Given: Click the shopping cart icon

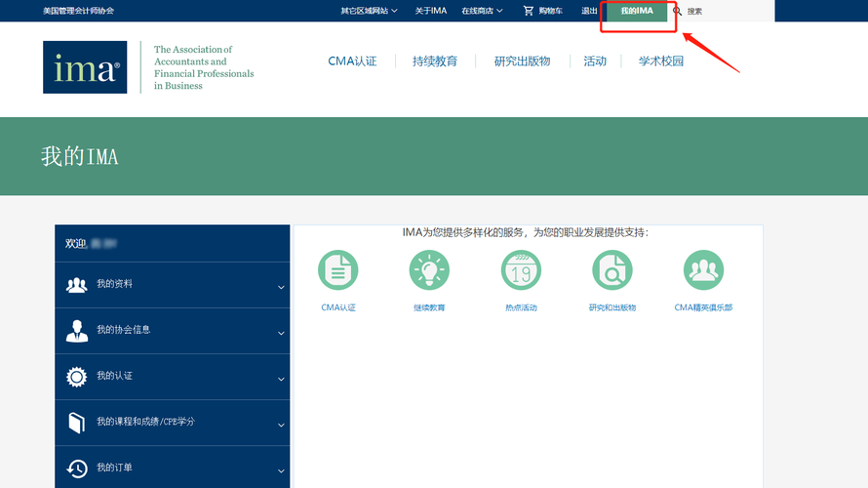Looking at the screenshot, I should pyautogui.click(x=529, y=11).
